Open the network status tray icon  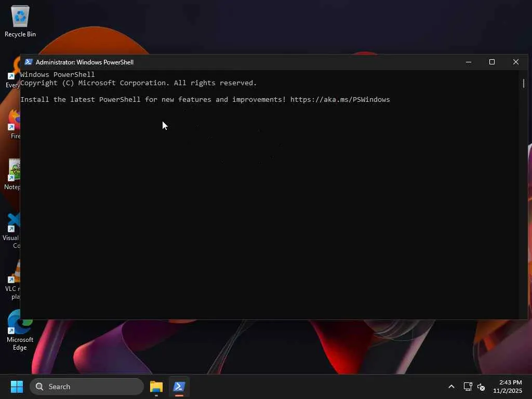468,387
